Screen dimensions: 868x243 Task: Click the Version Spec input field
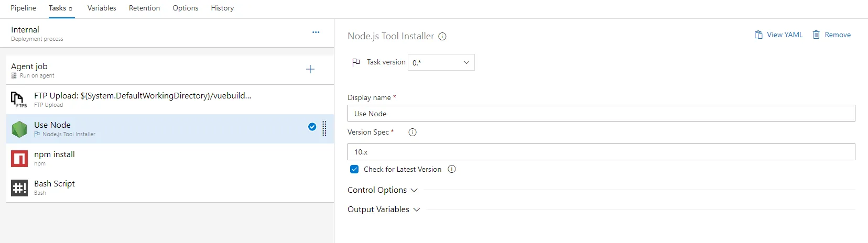tap(601, 152)
